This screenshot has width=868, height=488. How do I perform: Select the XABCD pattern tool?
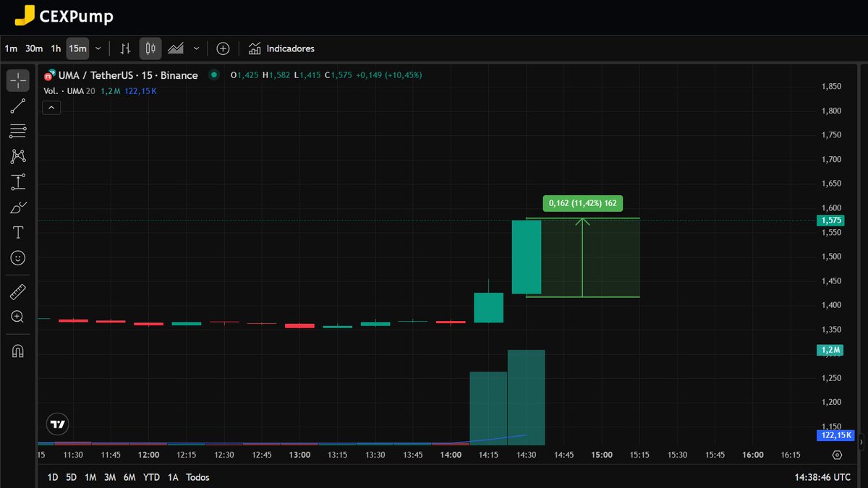pyautogui.click(x=18, y=156)
